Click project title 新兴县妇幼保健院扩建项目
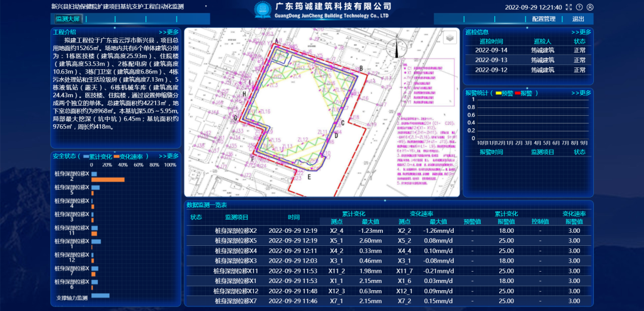The width and height of the screenshot is (644, 311). pyautogui.click(x=86, y=7)
